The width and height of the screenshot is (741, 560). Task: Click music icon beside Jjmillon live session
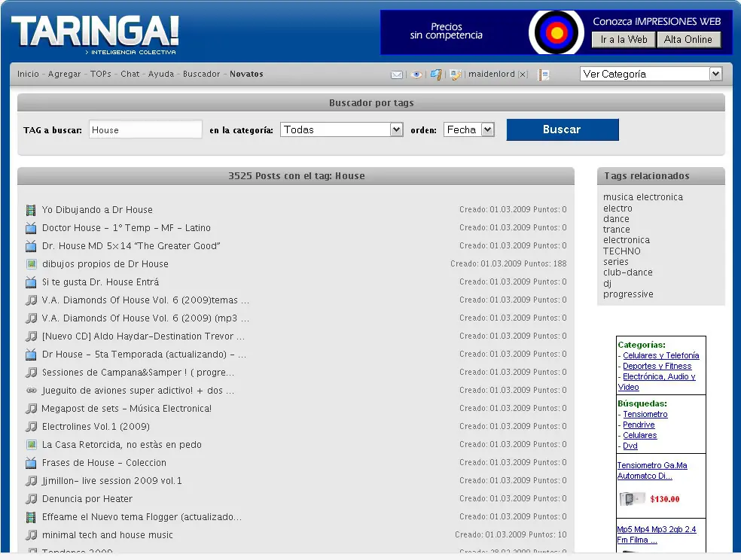31,481
